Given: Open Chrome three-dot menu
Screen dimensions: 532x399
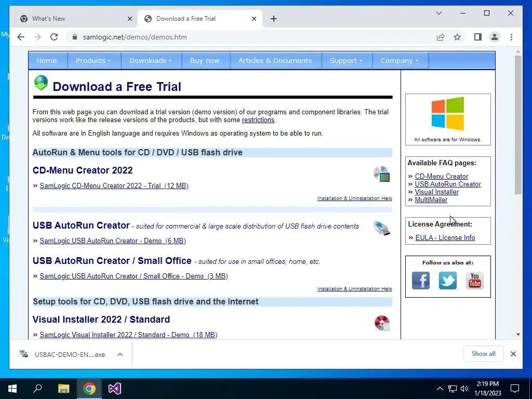Looking at the screenshot, I should [511, 37].
